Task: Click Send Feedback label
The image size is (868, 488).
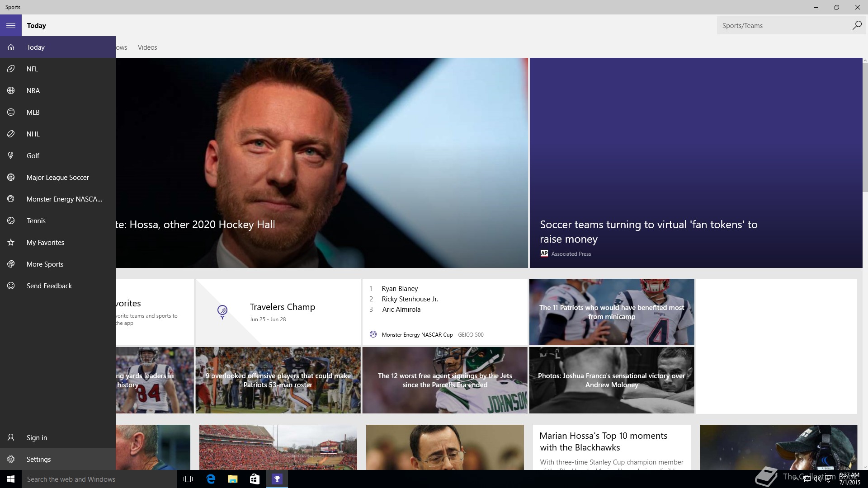Action: point(49,286)
